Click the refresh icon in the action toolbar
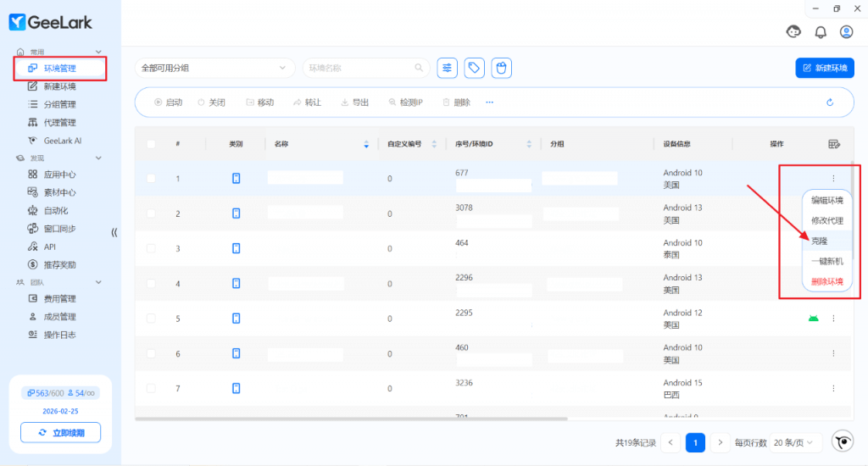 (830, 103)
